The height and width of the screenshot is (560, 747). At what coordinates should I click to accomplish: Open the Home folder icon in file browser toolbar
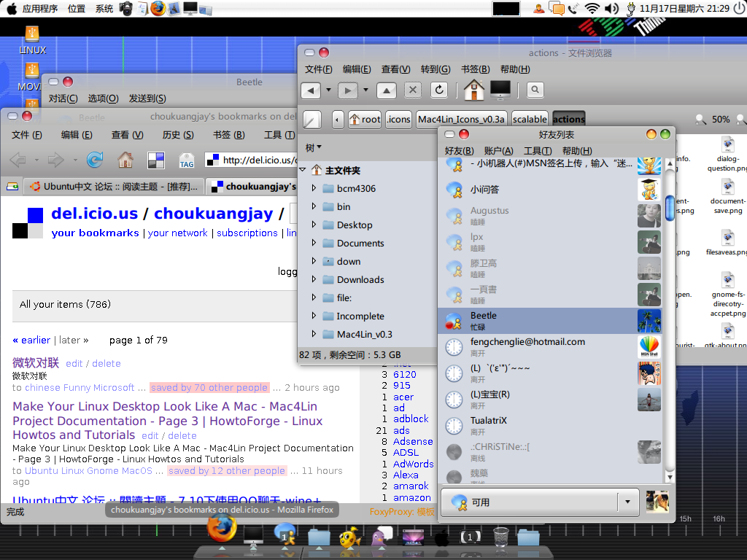pyautogui.click(x=474, y=90)
